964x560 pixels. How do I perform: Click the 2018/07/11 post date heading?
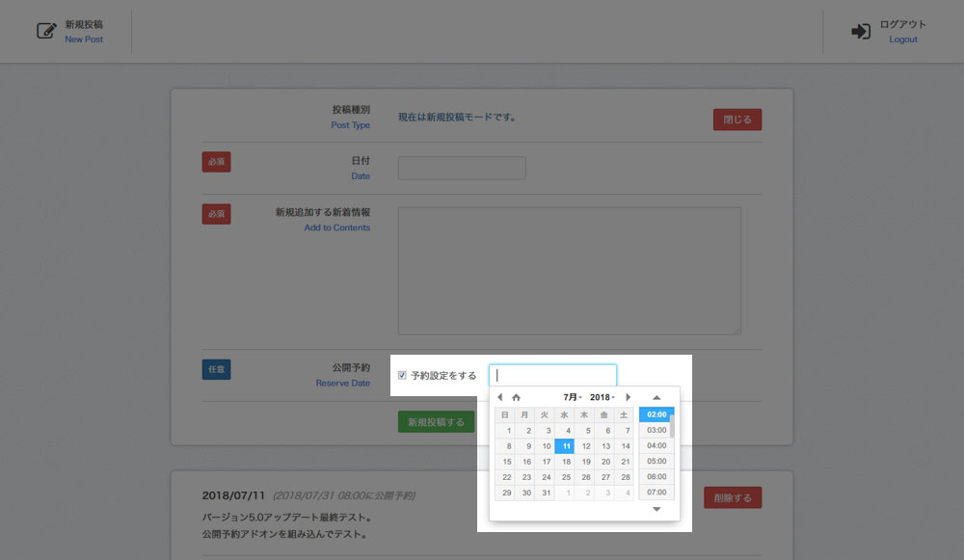233,495
